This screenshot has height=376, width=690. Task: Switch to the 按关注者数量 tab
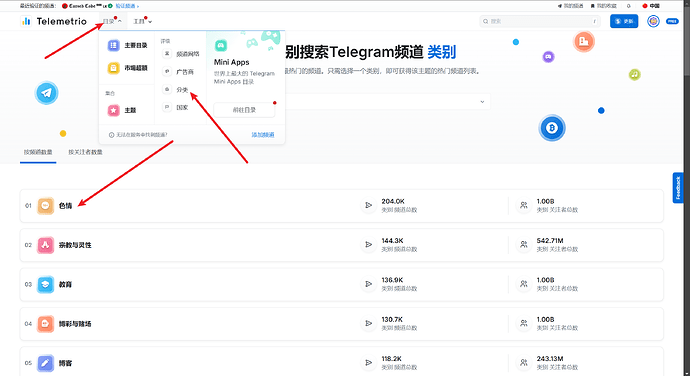85,152
